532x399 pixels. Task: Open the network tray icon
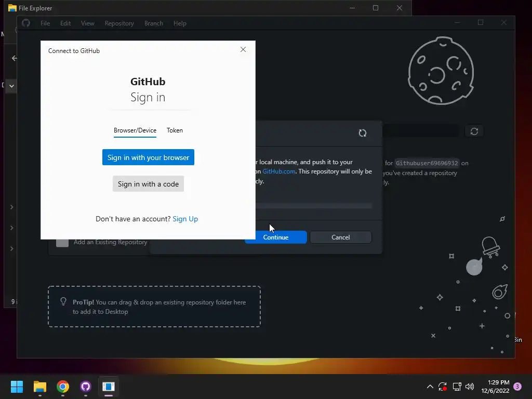click(x=457, y=387)
